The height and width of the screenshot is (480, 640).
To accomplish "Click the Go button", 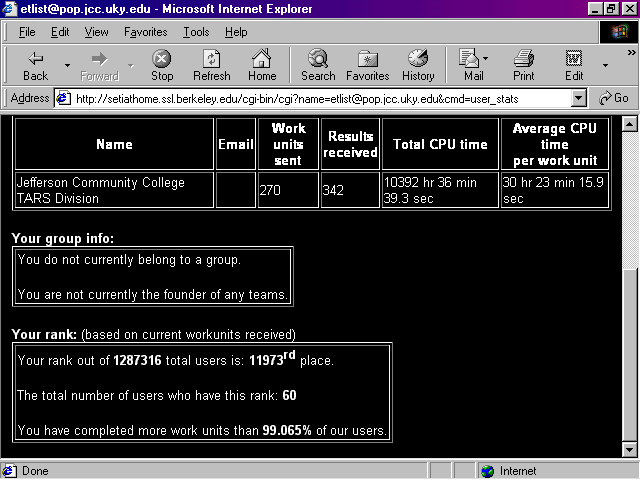I will (x=613, y=98).
